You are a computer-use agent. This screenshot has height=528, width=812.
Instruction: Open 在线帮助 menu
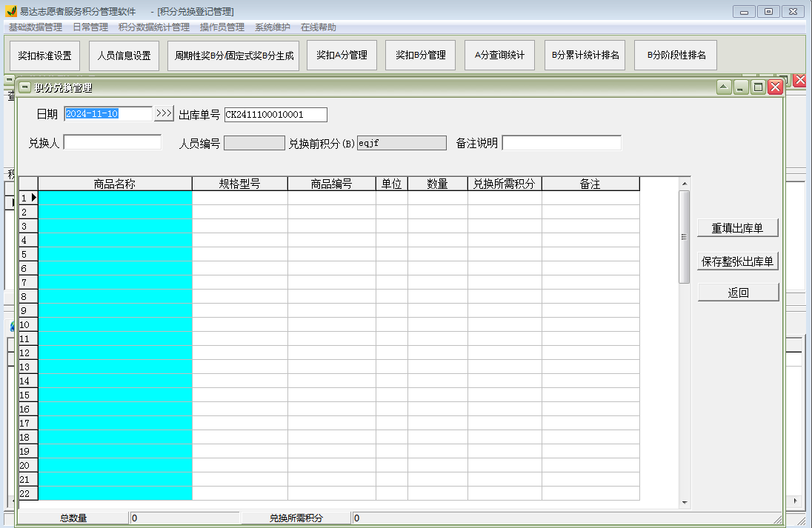[x=318, y=27]
